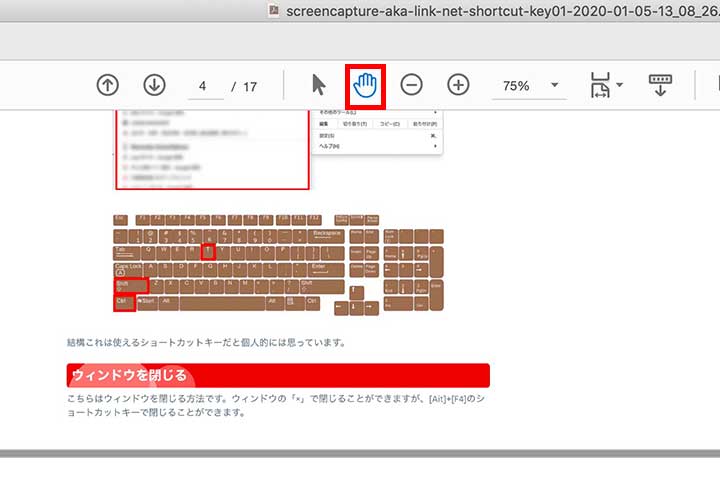The height and width of the screenshot is (480, 720).
Task: Click the paragraph mentioning [Alt]+[F4] shortcut
Action: pyautogui.click(x=276, y=406)
